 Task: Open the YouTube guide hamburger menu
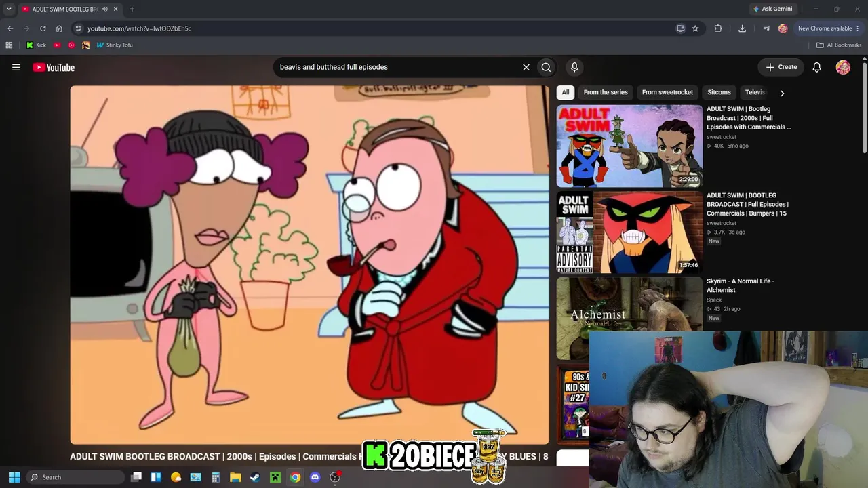(16, 67)
